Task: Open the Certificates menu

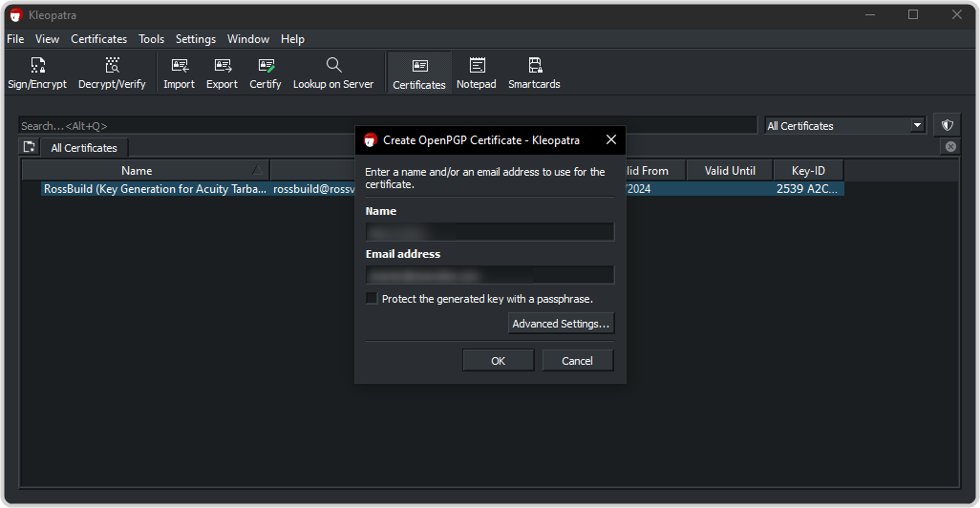Action: point(98,39)
